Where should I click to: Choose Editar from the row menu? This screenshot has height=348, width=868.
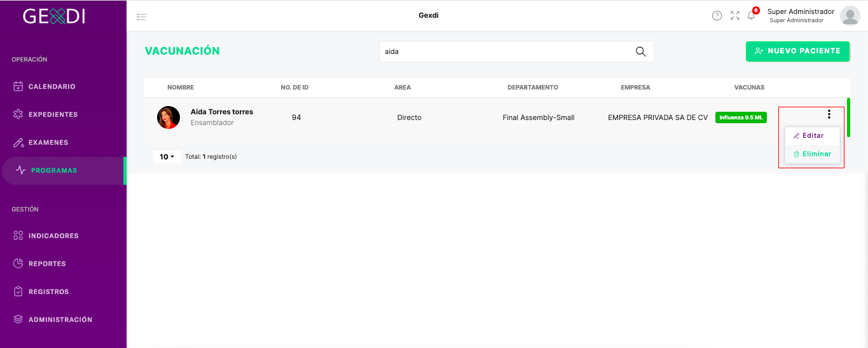(813, 136)
